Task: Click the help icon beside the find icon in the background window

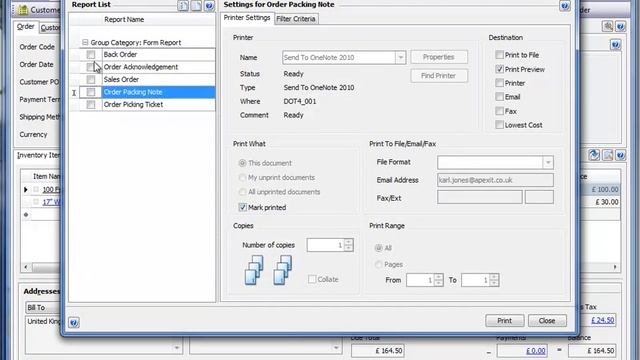Action: point(620,27)
